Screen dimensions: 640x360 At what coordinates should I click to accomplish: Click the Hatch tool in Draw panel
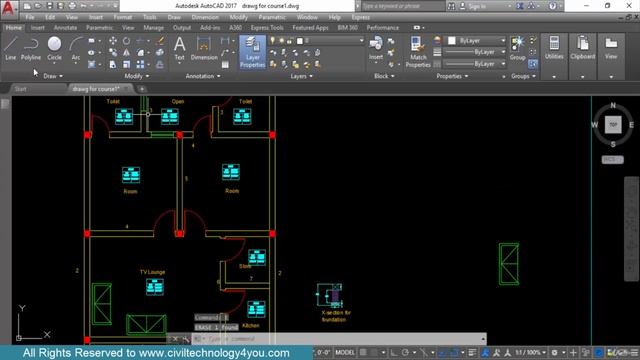[x=92, y=64]
